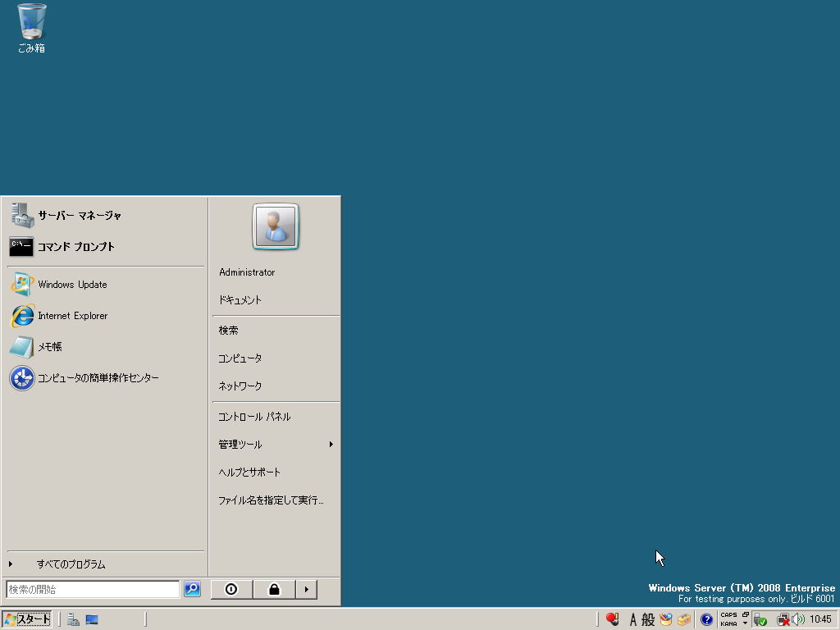Open shutdown options arrow next to lock
The image size is (840, 630).
point(306,589)
